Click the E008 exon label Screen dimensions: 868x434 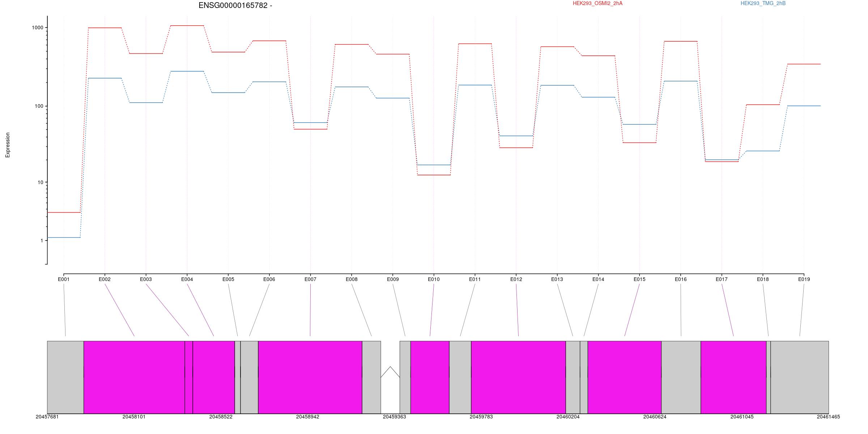(352, 279)
